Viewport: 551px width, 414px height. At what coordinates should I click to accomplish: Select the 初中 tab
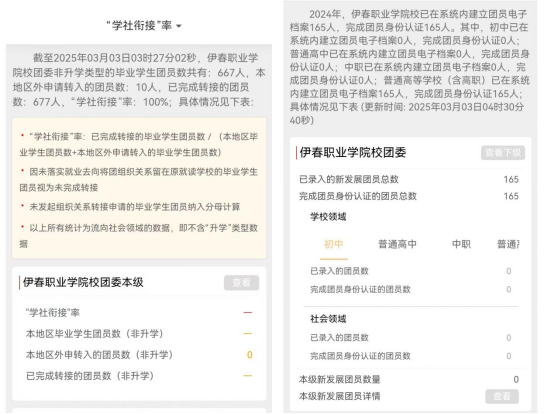(x=333, y=244)
